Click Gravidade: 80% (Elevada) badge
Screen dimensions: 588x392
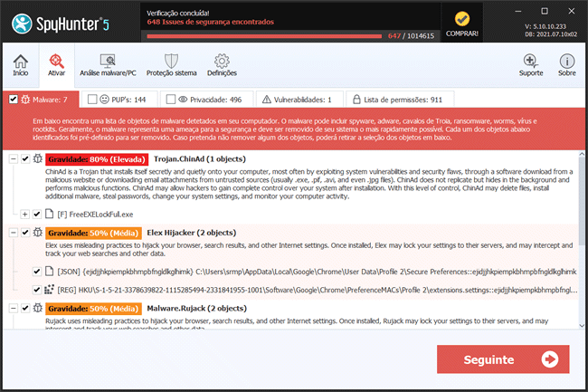tap(97, 159)
